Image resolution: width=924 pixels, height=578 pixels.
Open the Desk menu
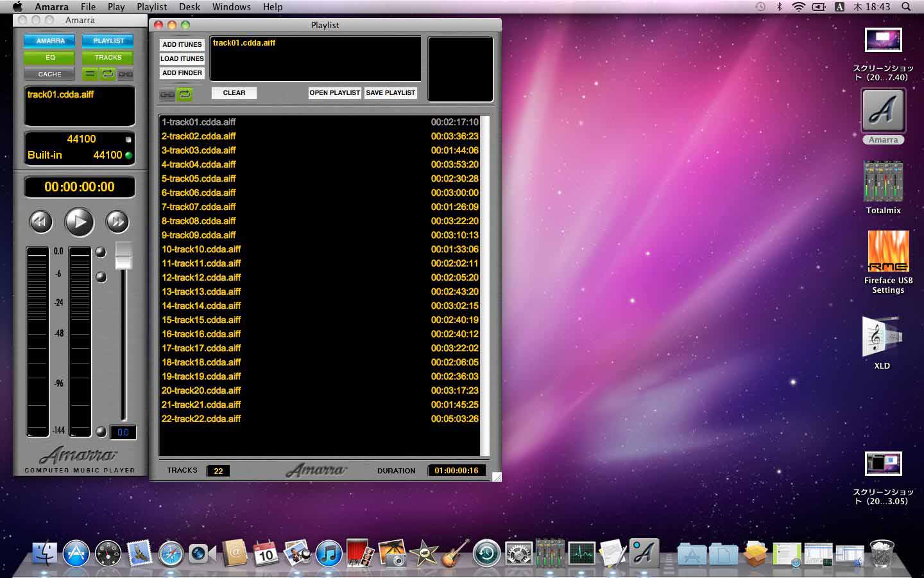pyautogui.click(x=189, y=6)
